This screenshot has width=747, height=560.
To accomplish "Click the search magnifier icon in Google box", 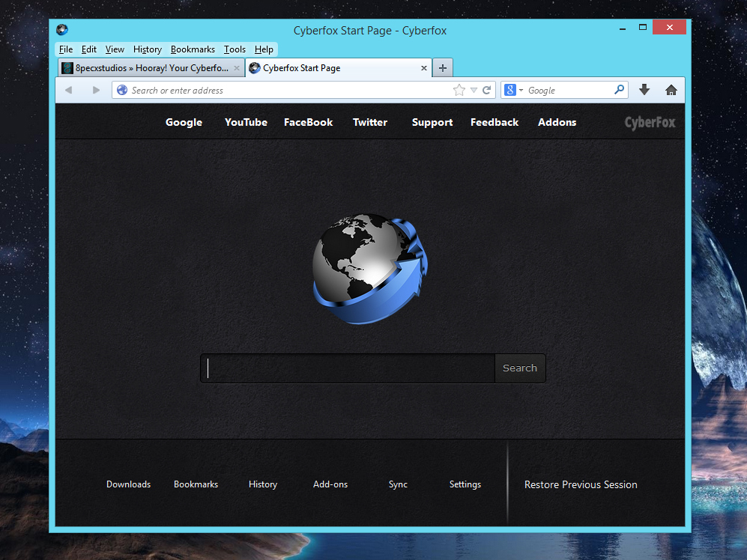I will click(619, 90).
